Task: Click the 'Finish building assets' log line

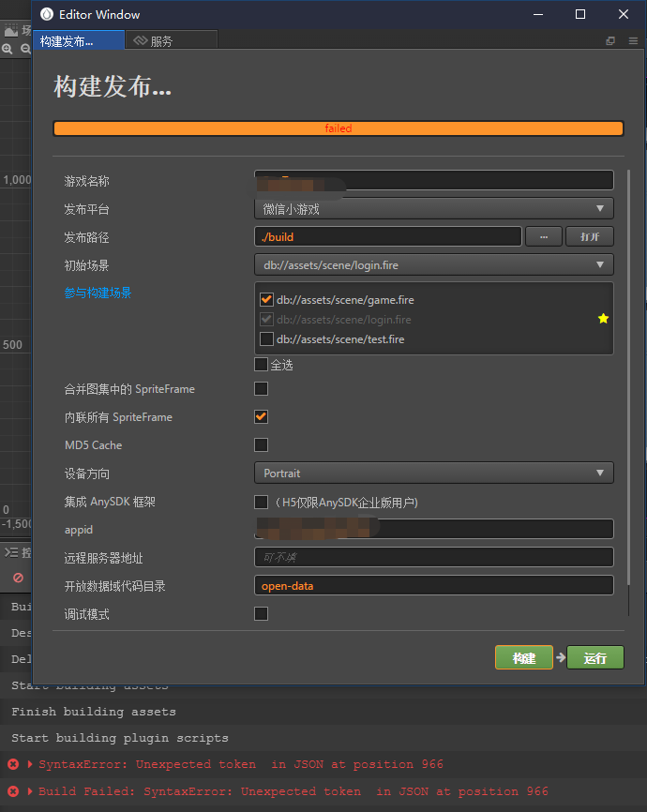Action: point(94,712)
